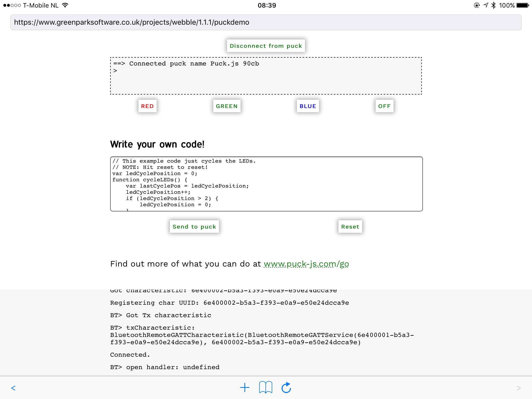The width and height of the screenshot is (532, 399).
Task: Open the bookmarks book icon
Action: tap(265, 388)
